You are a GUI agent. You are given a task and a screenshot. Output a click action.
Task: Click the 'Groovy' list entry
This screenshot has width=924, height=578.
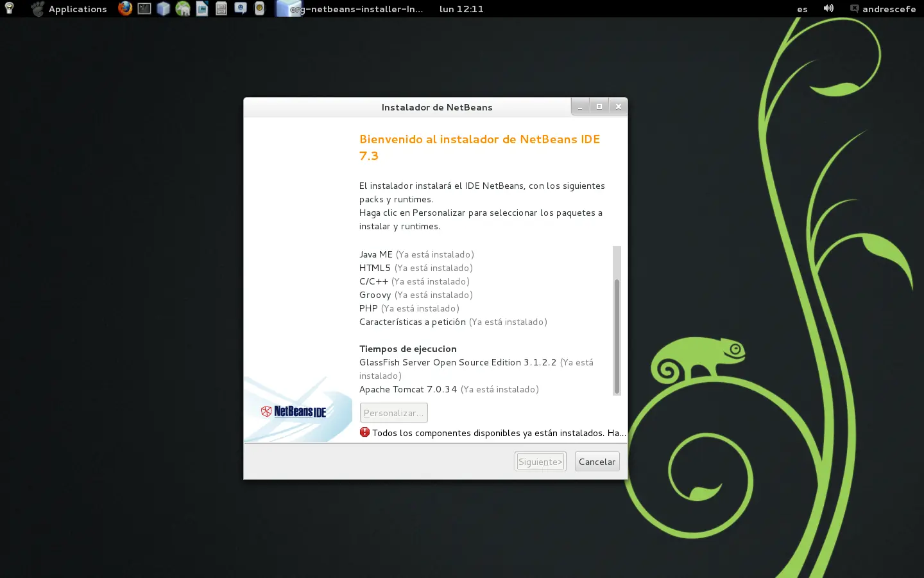click(x=375, y=295)
